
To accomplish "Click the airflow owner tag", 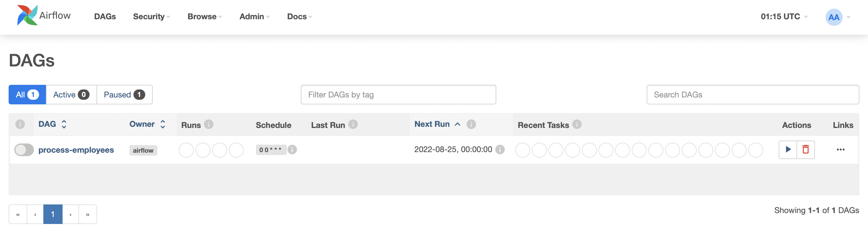I will [143, 150].
